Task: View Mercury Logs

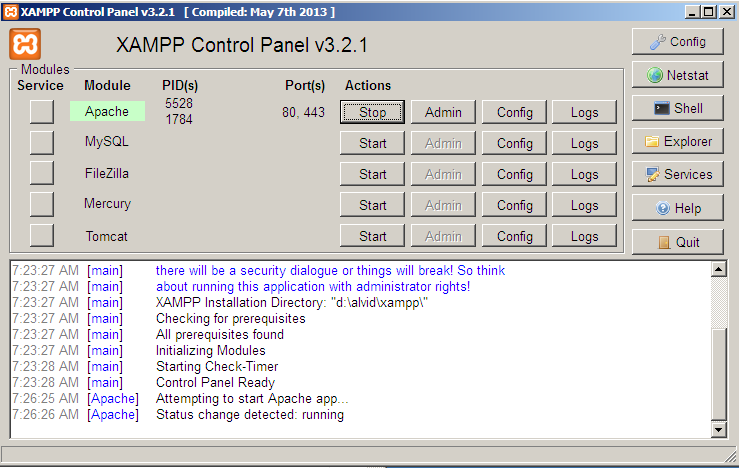Action: pos(584,205)
